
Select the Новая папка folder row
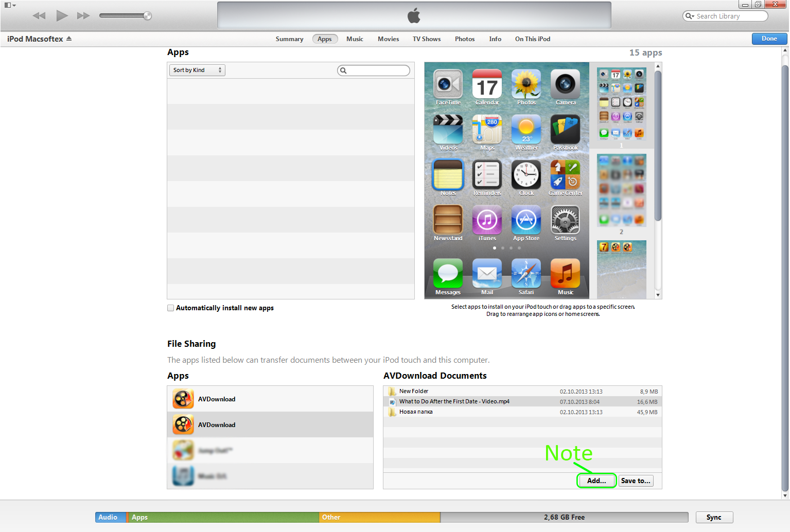522,412
